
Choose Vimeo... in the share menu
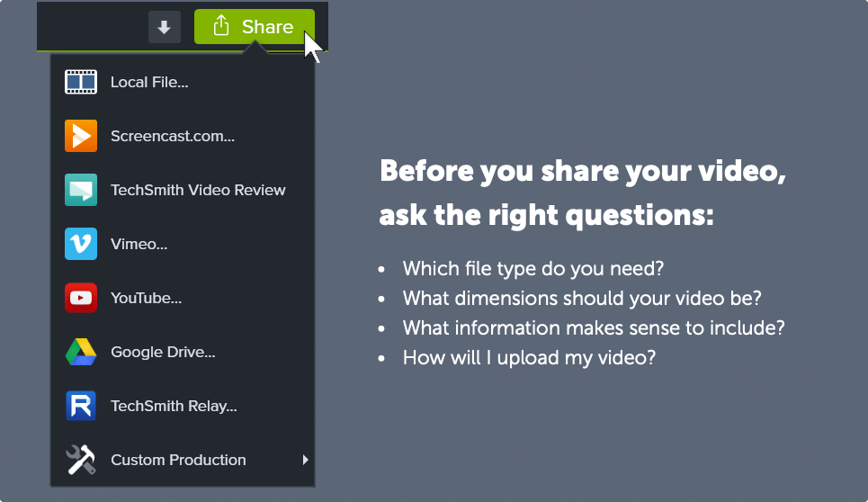(183, 244)
